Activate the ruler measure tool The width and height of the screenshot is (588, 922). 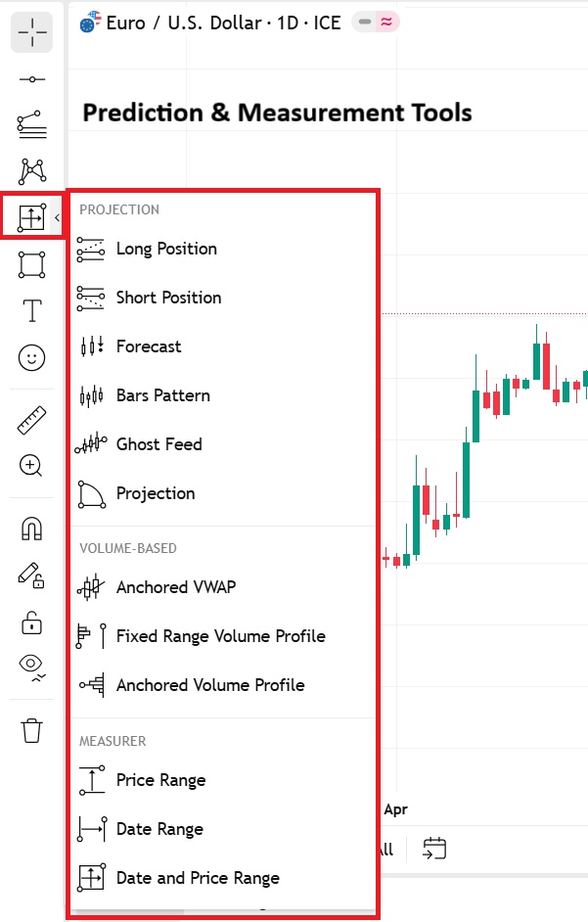pyautogui.click(x=32, y=420)
